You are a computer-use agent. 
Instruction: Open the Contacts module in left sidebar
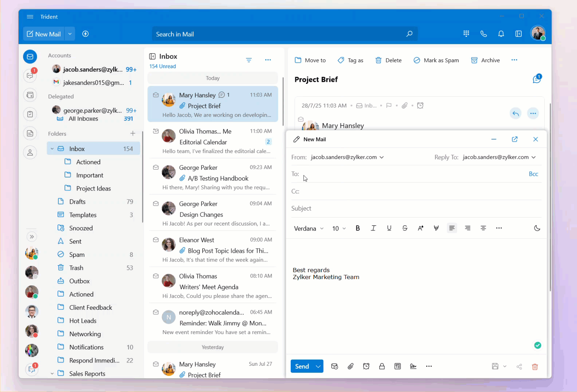[30, 152]
